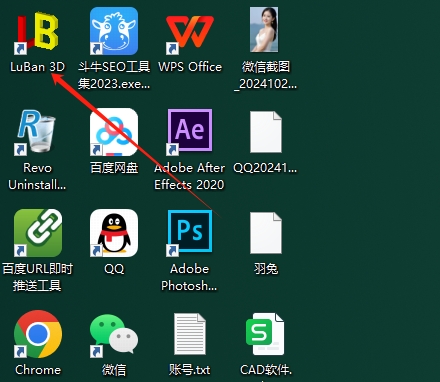Select the QQ penguin icon
The height and width of the screenshot is (382, 440).
[x=114, y=233]
